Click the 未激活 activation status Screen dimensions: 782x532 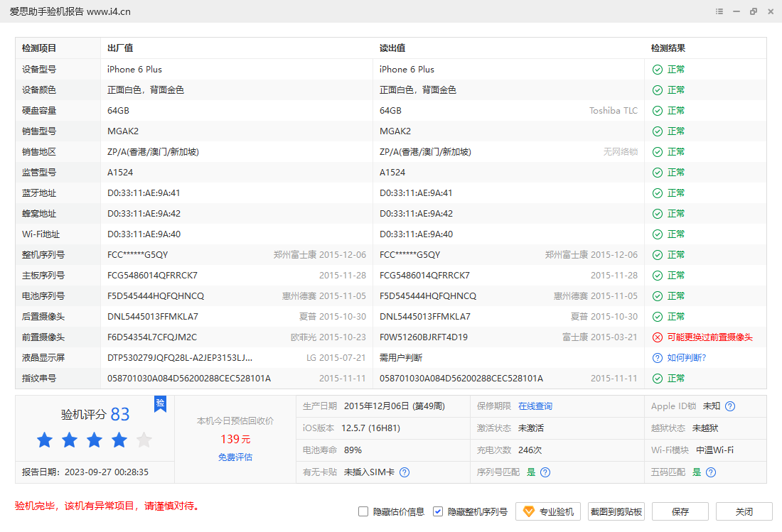pos(530,428)
